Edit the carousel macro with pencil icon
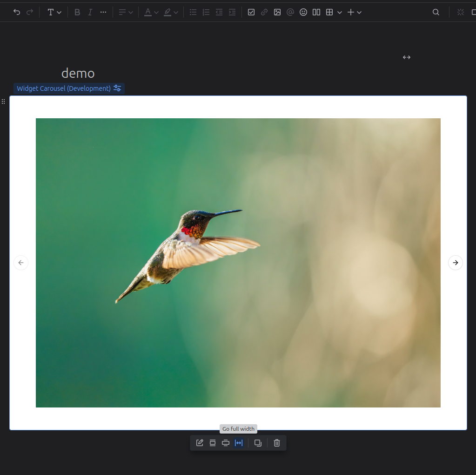The width and height of the screenshot is (476, 475). click(x=200, y=443)
